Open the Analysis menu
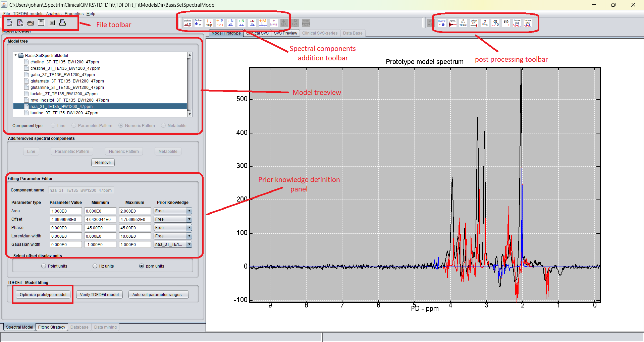 click(x=54, y=14)
